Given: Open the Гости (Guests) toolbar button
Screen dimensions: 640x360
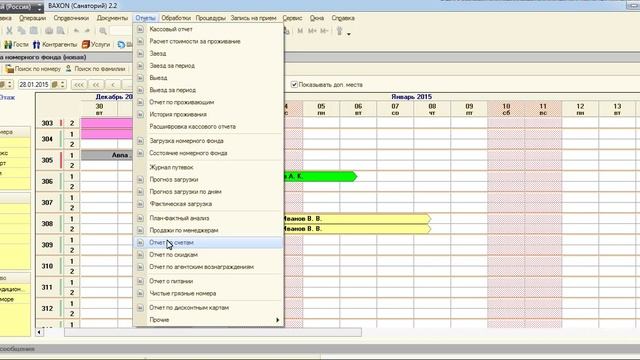Looking at the screenshot, I should (16, 44).
